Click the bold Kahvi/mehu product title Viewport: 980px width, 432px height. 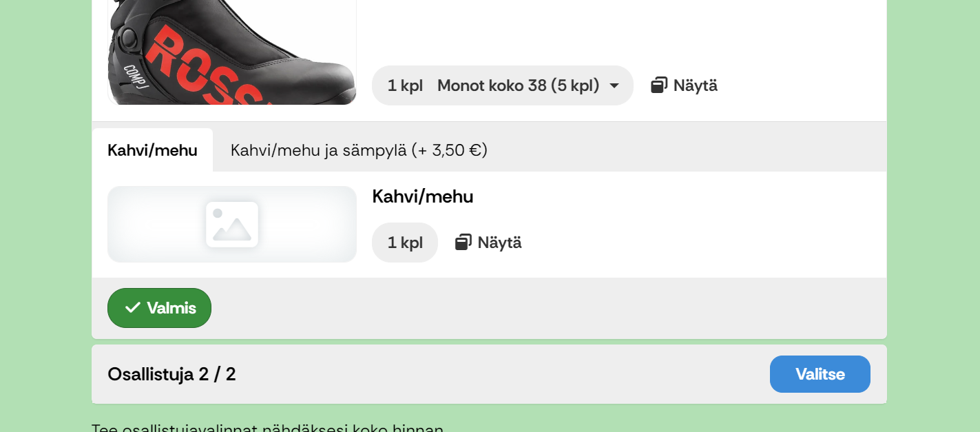pyautogui.click(x=422, y=196)
